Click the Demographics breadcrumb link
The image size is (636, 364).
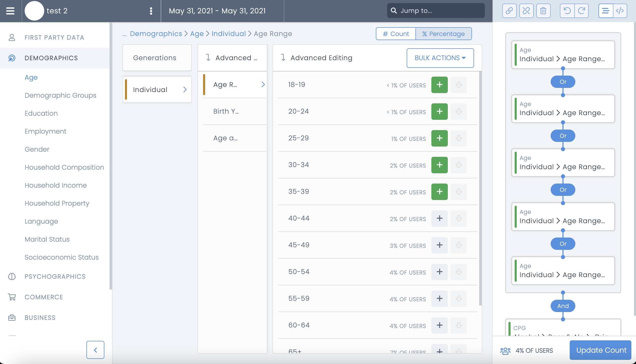tap(156, 34)
